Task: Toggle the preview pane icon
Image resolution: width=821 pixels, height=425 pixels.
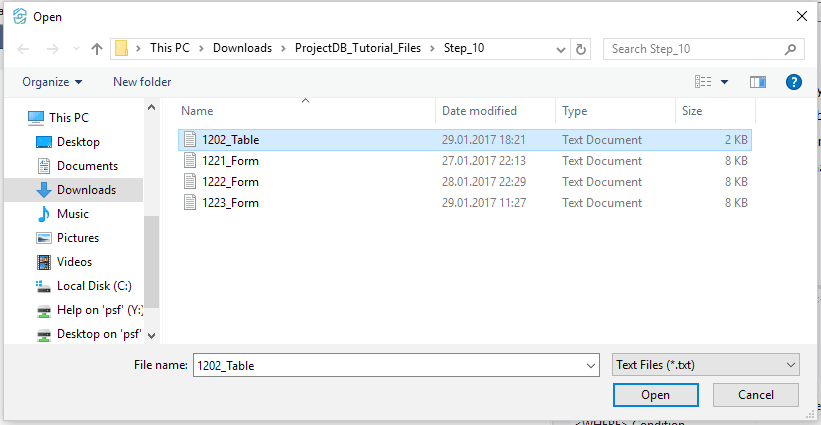Action: (757, 82)
